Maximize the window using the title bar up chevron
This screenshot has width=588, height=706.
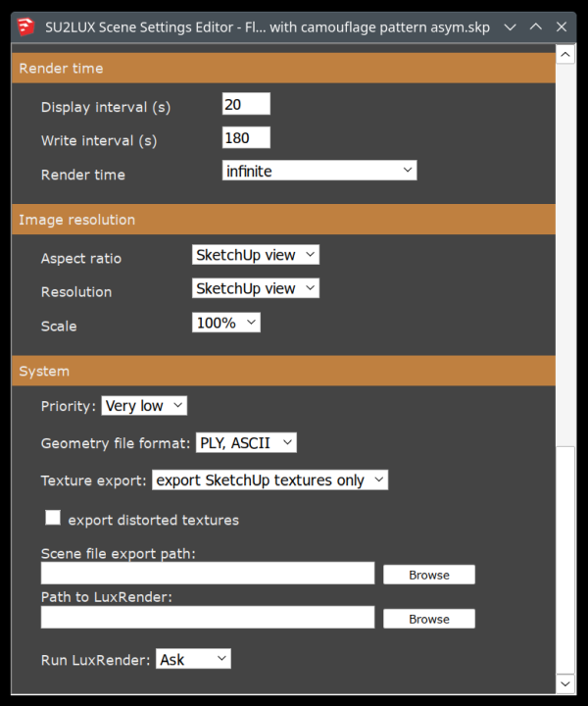pos(536,27)
